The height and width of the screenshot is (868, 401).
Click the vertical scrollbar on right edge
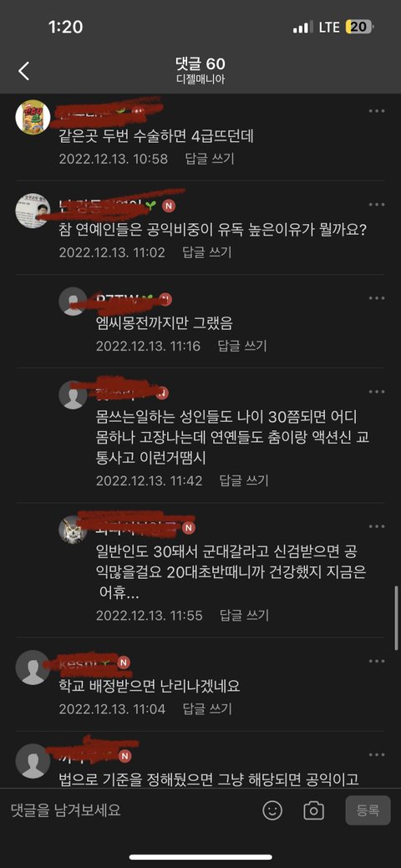397,617
